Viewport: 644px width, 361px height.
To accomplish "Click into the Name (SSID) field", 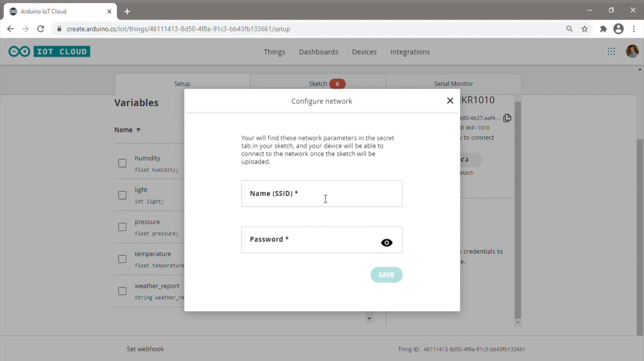I will pos(321,194).
